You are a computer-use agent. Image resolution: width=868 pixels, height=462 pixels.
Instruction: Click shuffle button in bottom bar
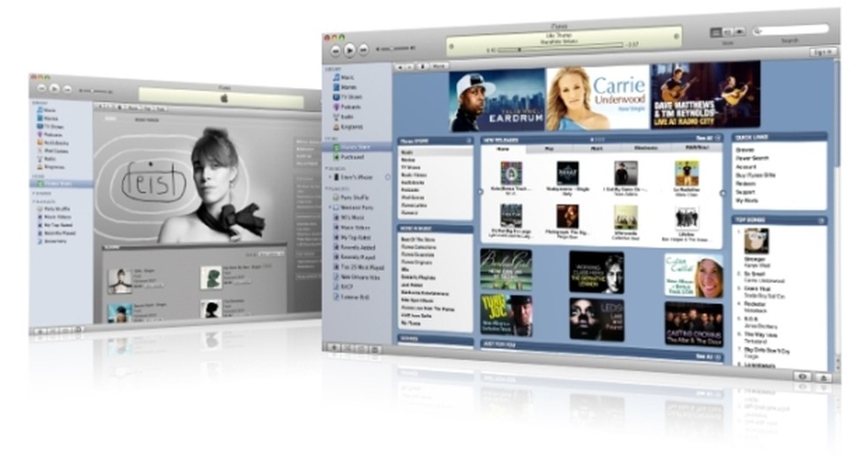pos(348,348)
